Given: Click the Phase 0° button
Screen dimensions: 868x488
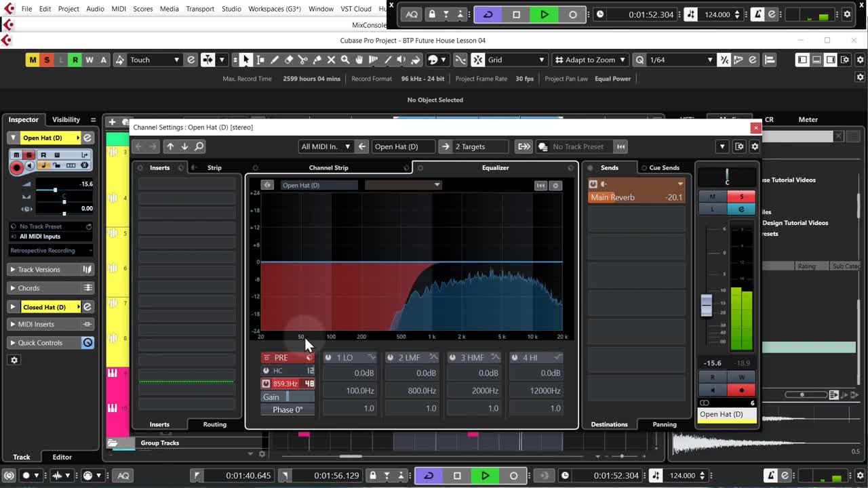Looking at the screenshot, I should coord(288,409).
